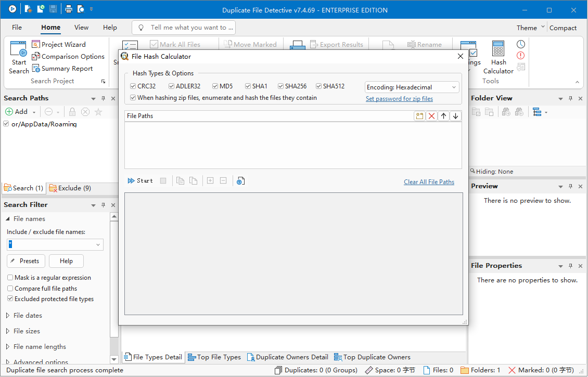
Task: Click the Tell me what you want search box
Action: click(x=184, y=28)
